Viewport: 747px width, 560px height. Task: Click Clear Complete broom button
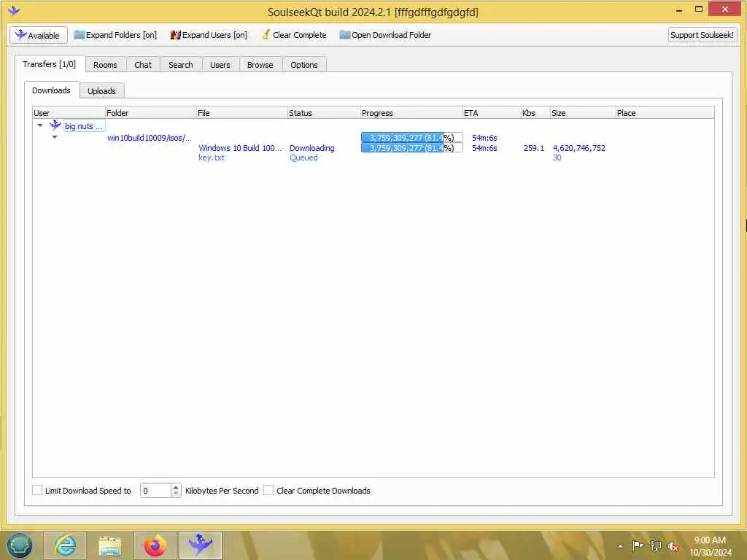(x=294, y=35)
